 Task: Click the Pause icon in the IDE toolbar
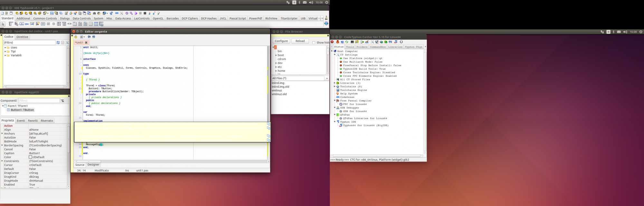tap(140, 13)
